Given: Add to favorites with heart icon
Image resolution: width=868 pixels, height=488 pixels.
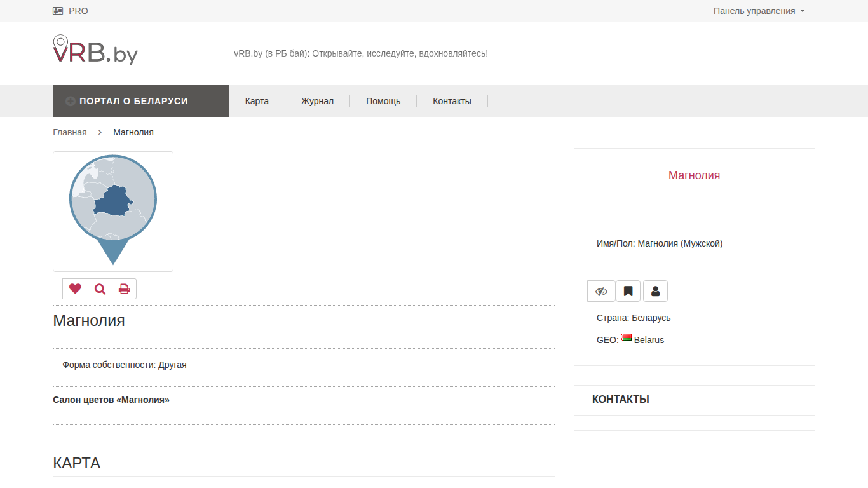Looking at the screenshot, I should (x=75, y=288).
